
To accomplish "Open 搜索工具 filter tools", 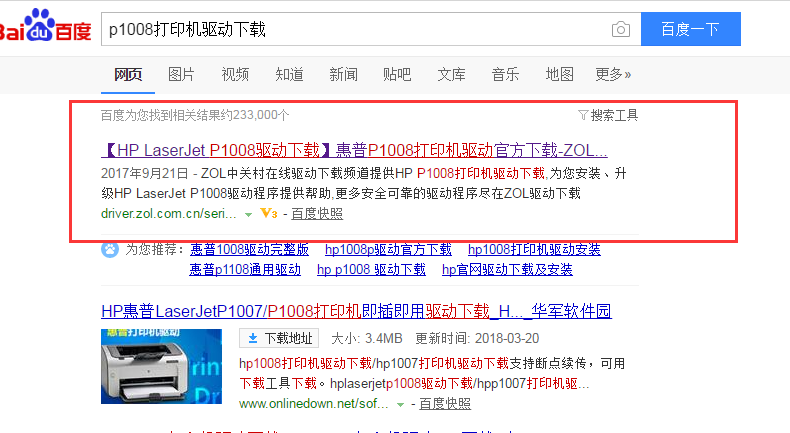I will coord(608,115).
